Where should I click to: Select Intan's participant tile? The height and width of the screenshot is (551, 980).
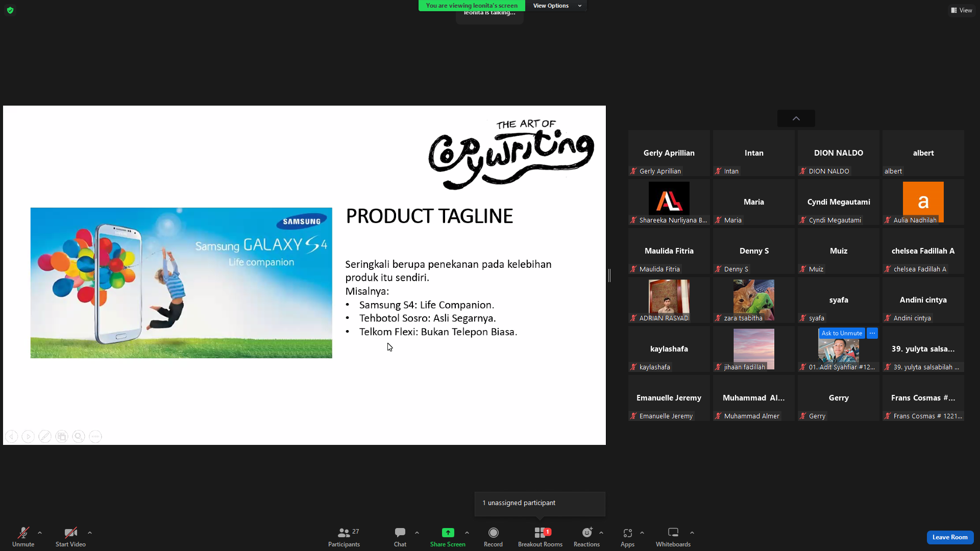(754, 153)
